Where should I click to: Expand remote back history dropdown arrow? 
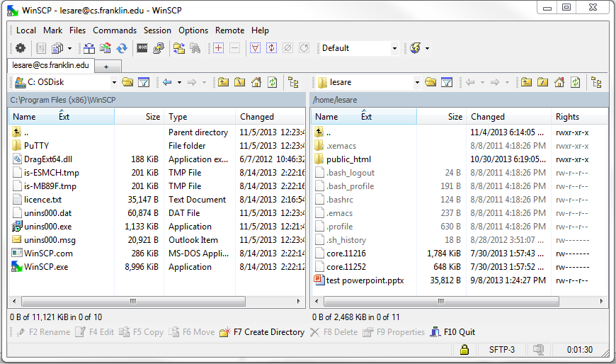coord(482,83)
